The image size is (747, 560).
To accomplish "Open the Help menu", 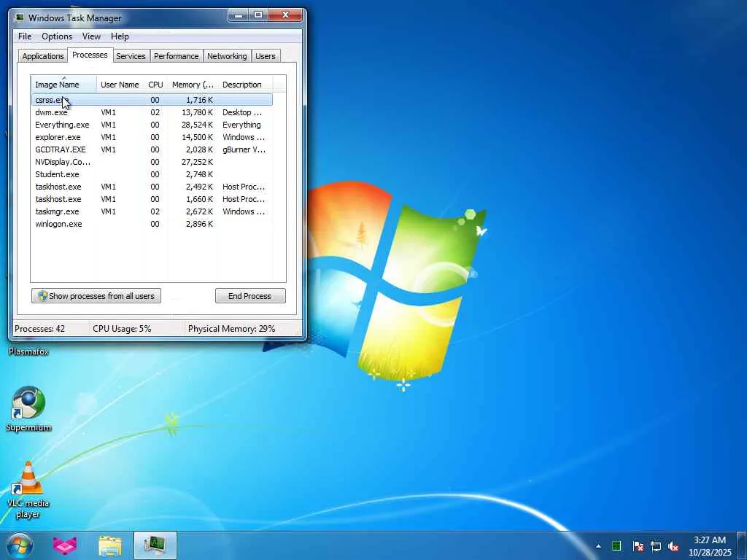I will (120, 36).
